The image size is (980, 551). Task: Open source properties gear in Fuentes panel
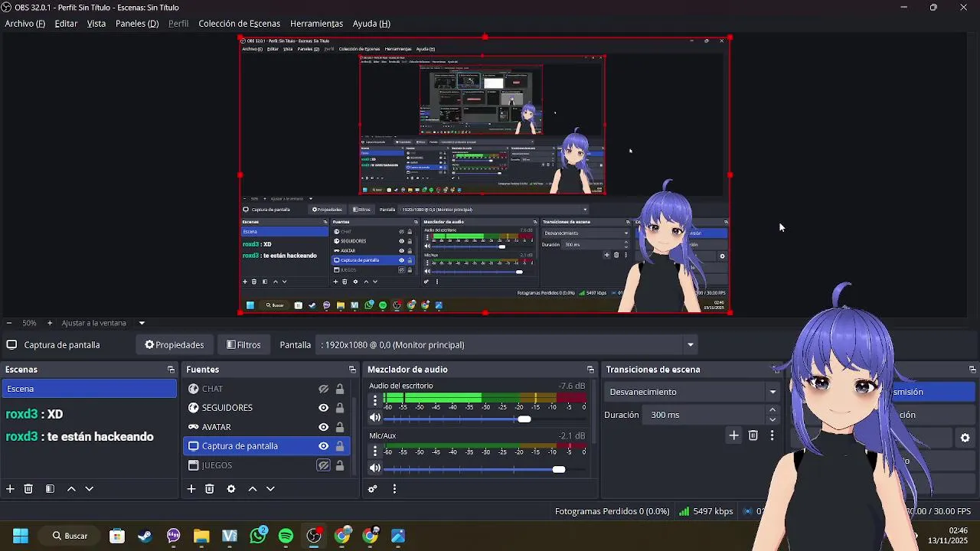pos(231,489)
